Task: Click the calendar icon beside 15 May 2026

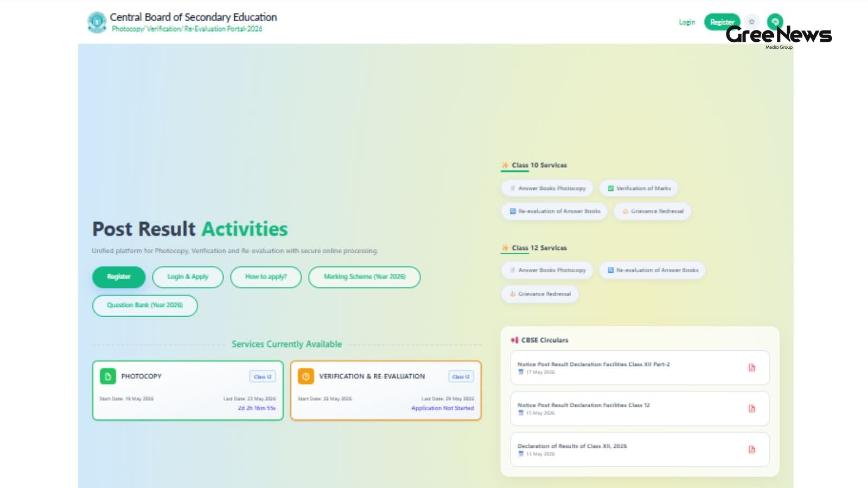Action: point(521,413)
